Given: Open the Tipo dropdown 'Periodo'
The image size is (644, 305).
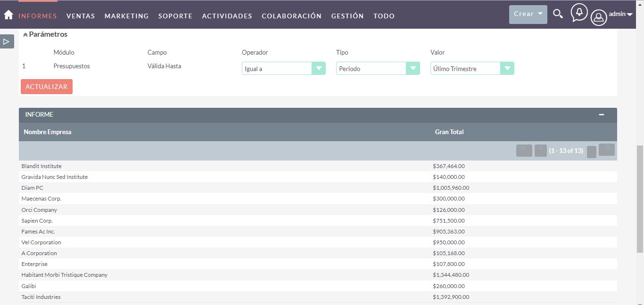Looking at the screenshot, I should [x=378, y=69].
